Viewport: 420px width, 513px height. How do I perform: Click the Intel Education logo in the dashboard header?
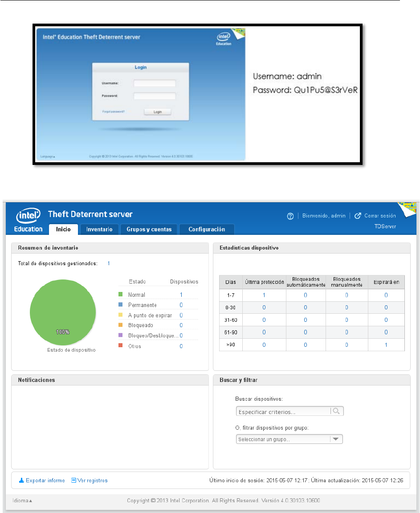tap(29, 220)
